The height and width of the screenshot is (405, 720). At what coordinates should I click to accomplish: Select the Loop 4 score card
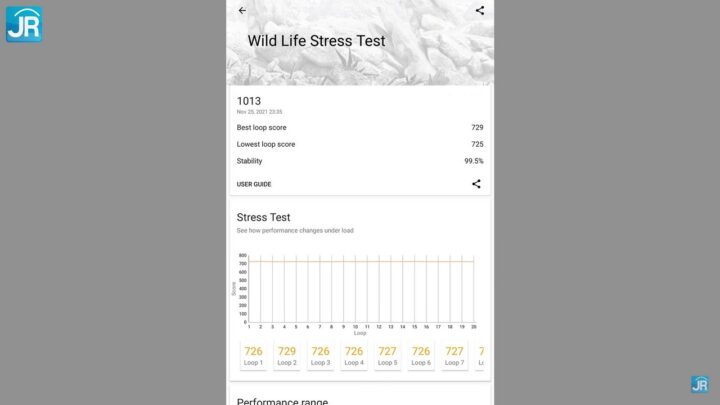[x=354, y=355]
